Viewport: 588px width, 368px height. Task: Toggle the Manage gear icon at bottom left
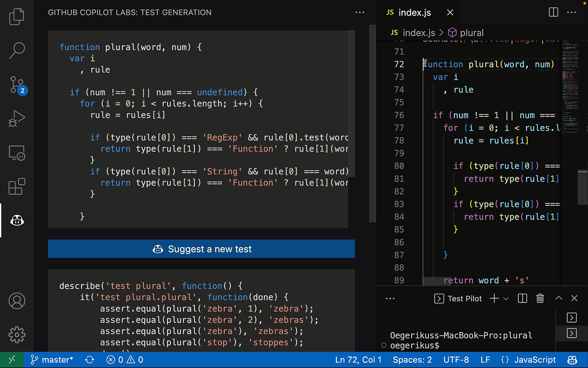pyautogui.click(x=17, y=335)
